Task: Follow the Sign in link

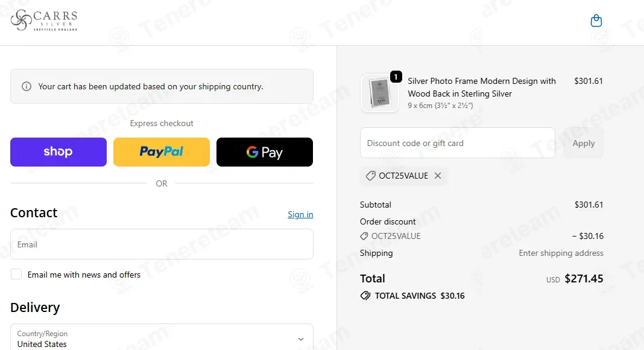Action: 300,214
